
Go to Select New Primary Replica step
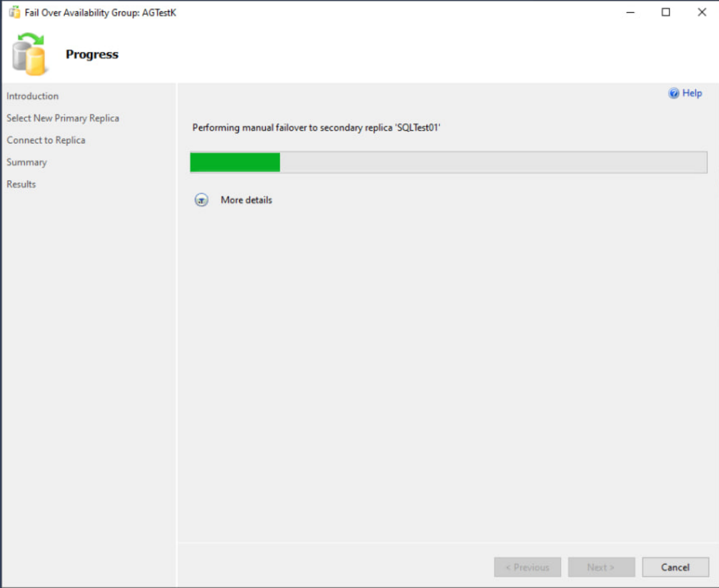pyautogui.click(x=63, y=119)
